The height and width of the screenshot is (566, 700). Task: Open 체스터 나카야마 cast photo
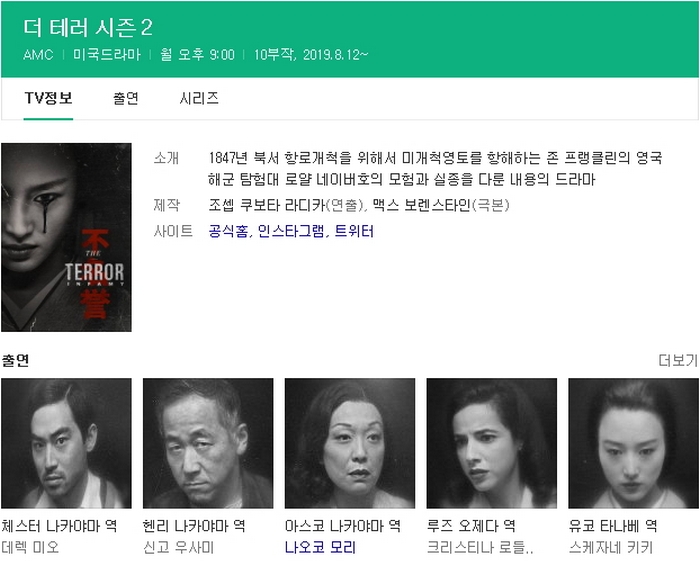(66, 443)
